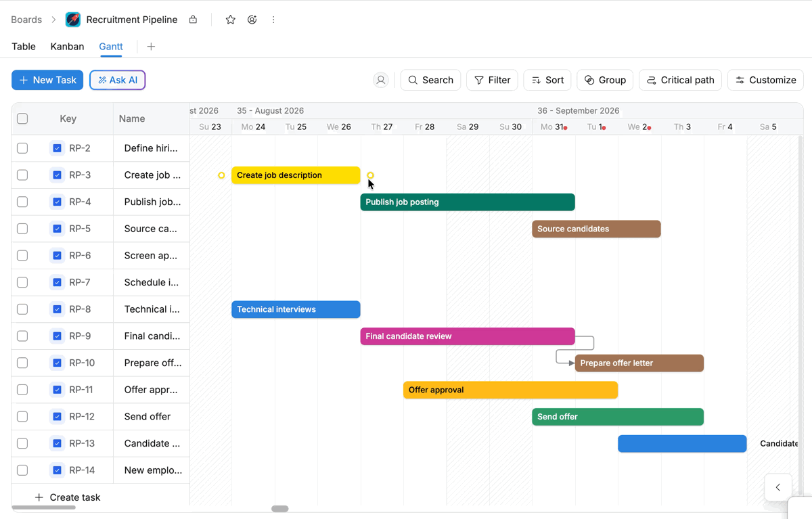The image size is (812, 519).
Task: Click the assignee avatar filter icon
Action: point(381,80)
